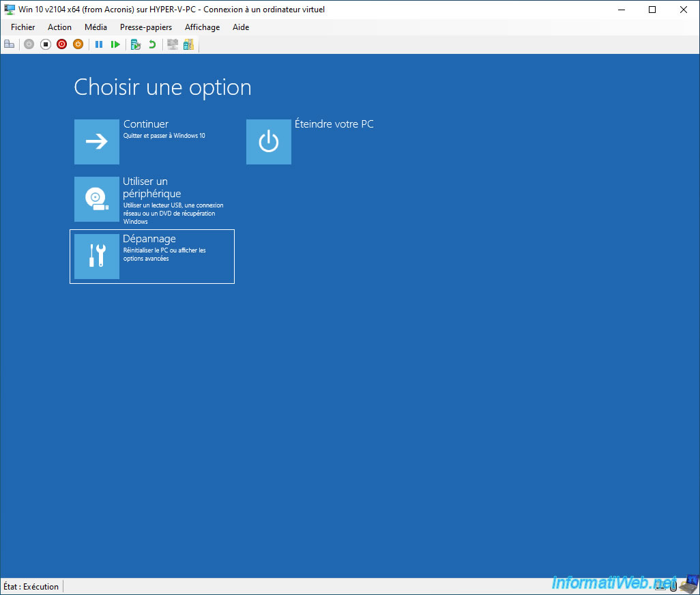Image resolution: width=700 pixels, height=595 pixels.
Task: Select the Dépannage option label
Action: [x=149, y=239]
